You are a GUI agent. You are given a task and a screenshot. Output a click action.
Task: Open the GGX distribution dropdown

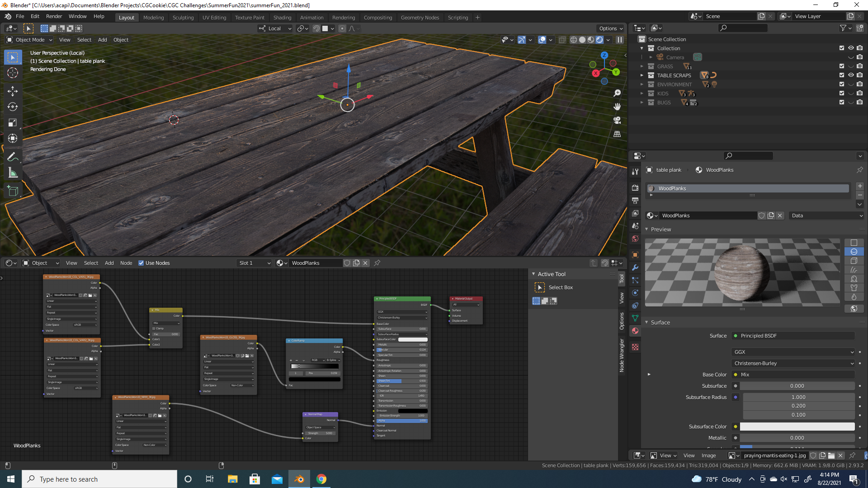[x=793, y=352]
